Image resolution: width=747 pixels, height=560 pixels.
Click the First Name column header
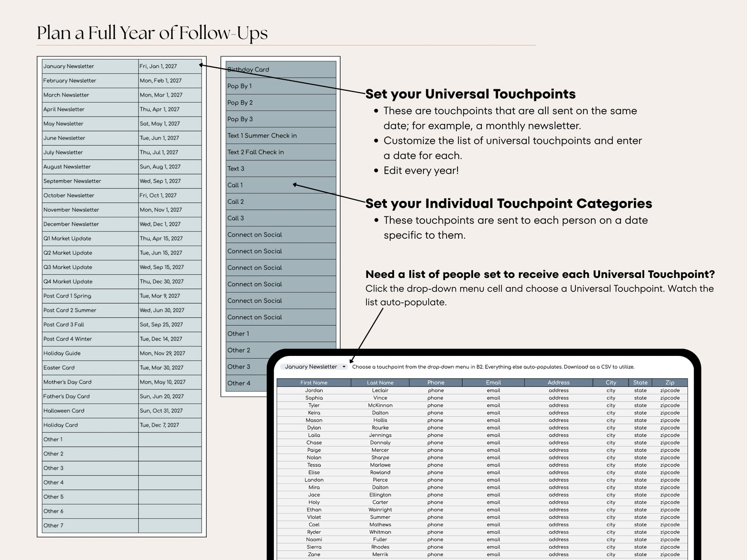coord(314,383)
